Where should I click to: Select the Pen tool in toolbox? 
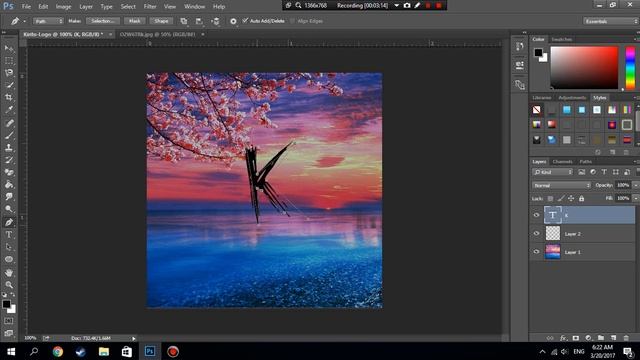tap(9, 222)
